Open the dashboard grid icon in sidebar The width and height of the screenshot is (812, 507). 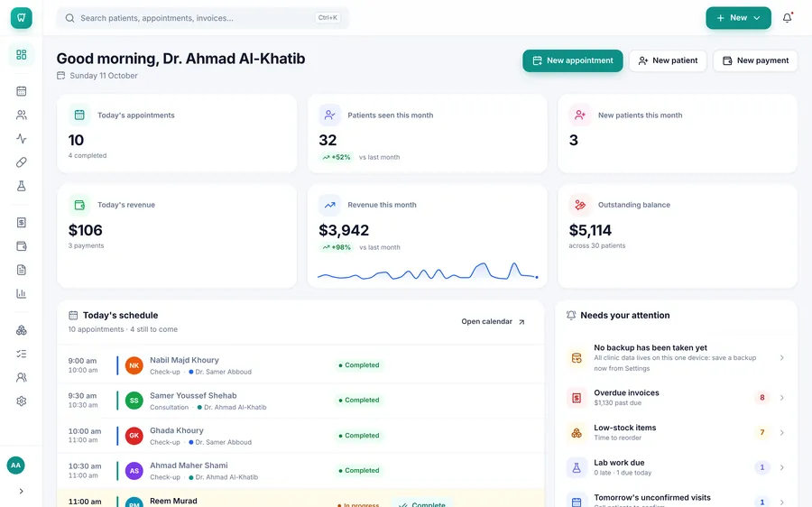22,55
